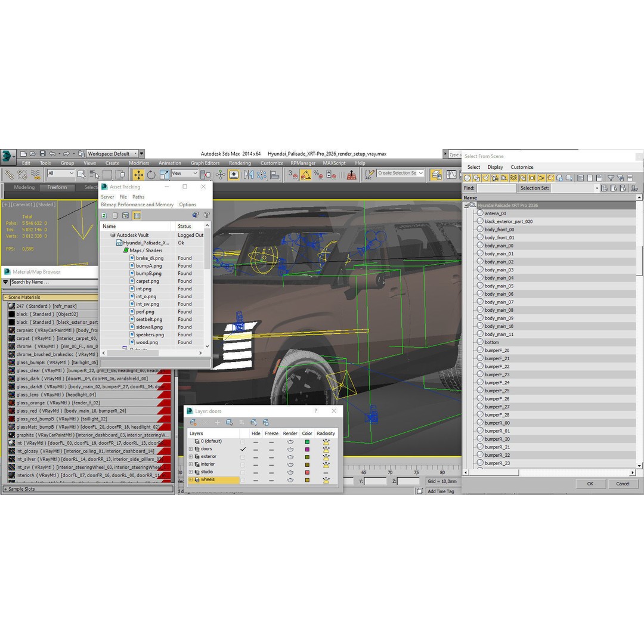Toggle Percent Snap icon

tap(318, 175)
